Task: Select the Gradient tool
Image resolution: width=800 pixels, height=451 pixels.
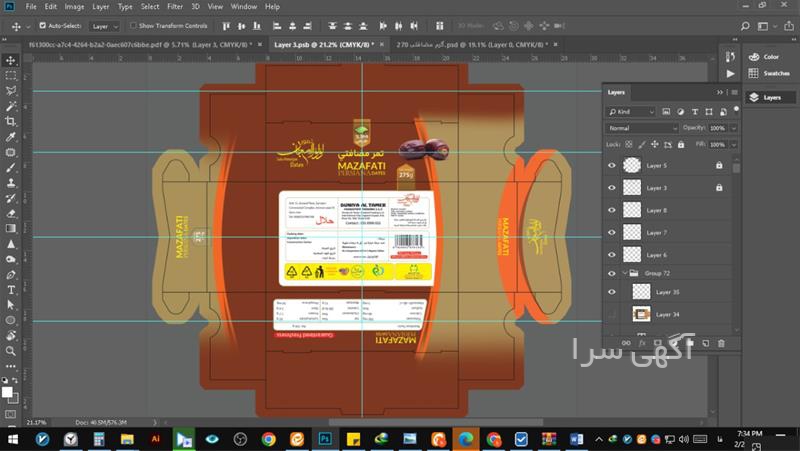Action: click(10, 229)
